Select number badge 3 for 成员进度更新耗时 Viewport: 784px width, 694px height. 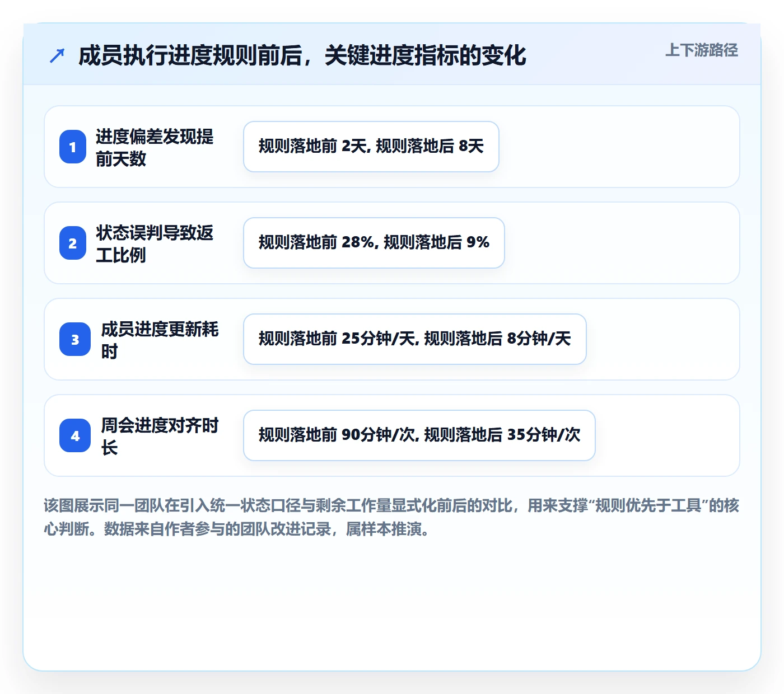pyautogui.click(x=75, y=339)
